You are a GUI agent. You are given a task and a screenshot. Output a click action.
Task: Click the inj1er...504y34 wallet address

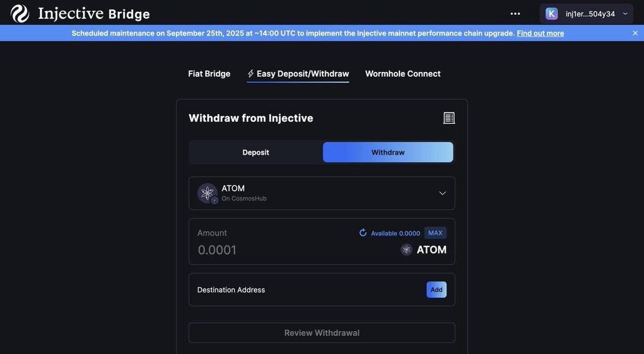click(590, 14)
